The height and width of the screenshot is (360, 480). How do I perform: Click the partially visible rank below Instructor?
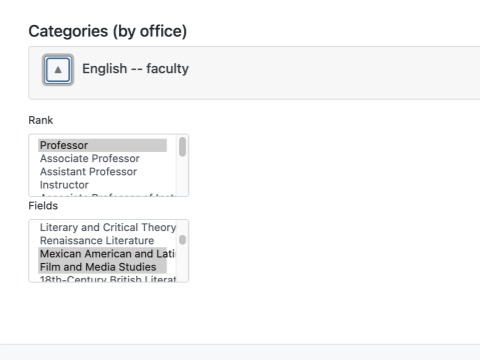tap(107, 194)
